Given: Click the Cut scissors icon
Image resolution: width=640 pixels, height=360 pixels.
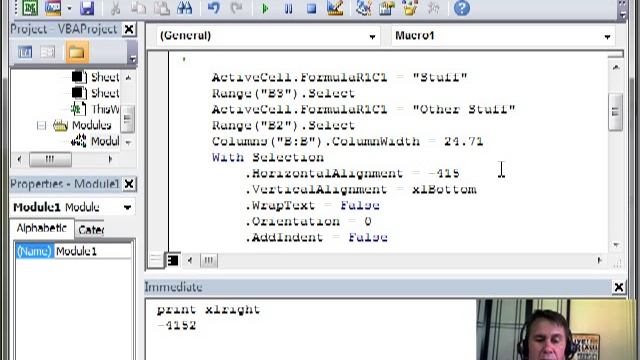Looking at the screenshot, I should tap(116, 8).
